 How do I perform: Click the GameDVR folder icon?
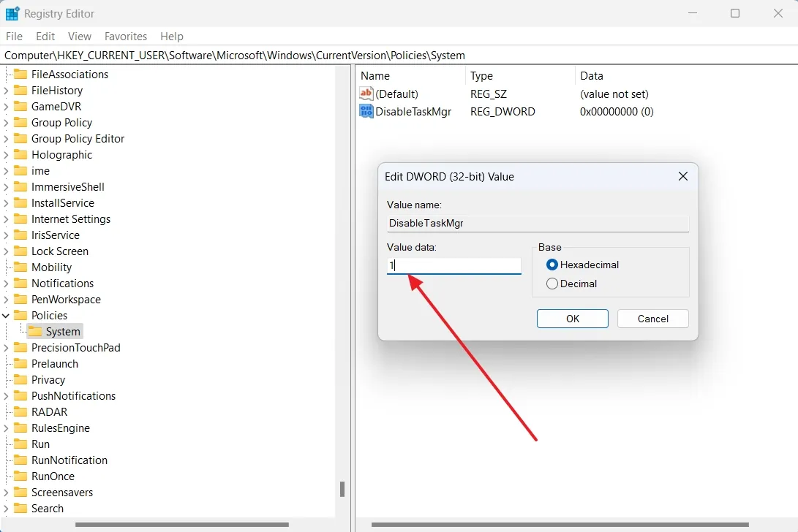(x=20, y=106)
